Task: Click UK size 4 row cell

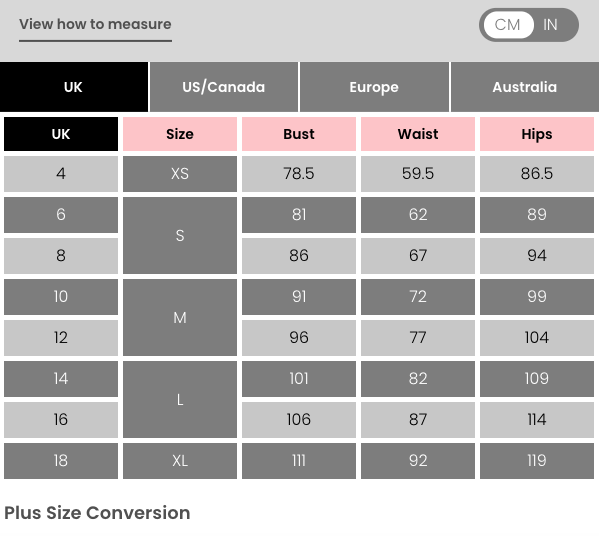Action: pos(61,174)
